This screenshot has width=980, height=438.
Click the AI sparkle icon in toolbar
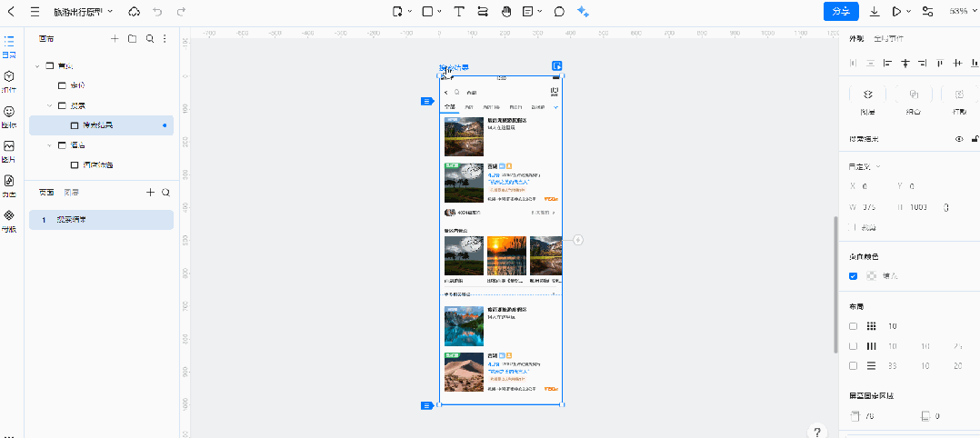click(x=584, y=12)
